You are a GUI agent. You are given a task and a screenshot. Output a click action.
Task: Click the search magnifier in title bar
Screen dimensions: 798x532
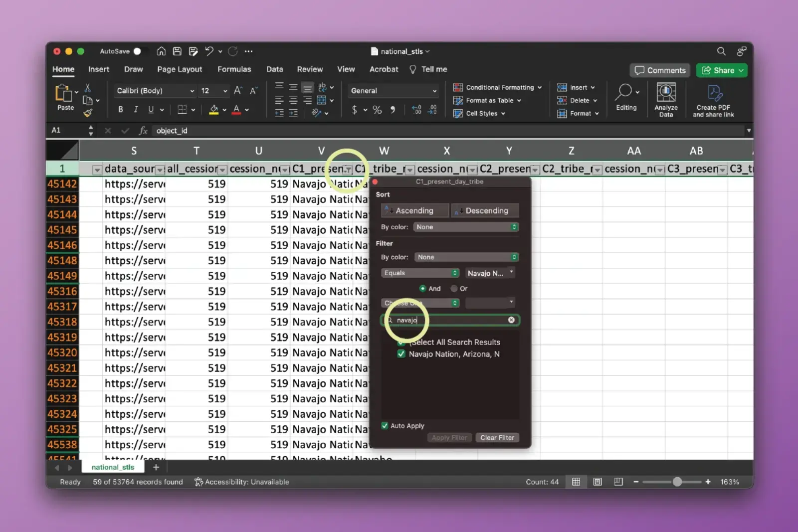(x=721, y=51)
